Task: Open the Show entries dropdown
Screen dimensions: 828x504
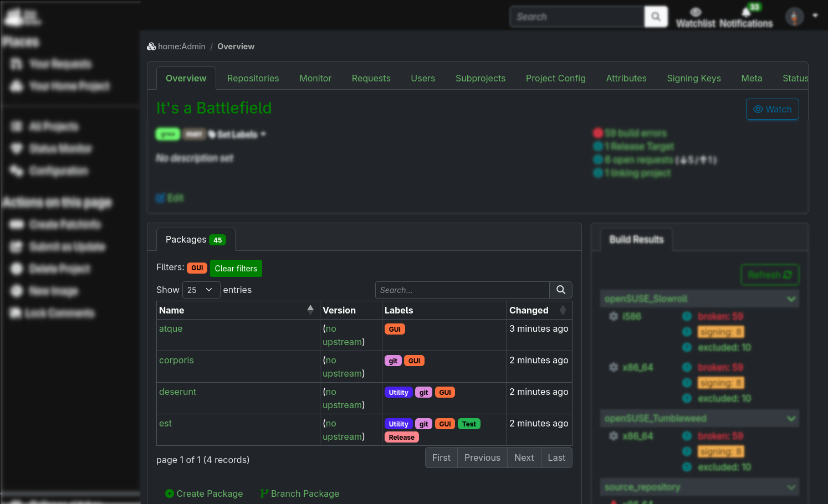Action: click(201, 290)
